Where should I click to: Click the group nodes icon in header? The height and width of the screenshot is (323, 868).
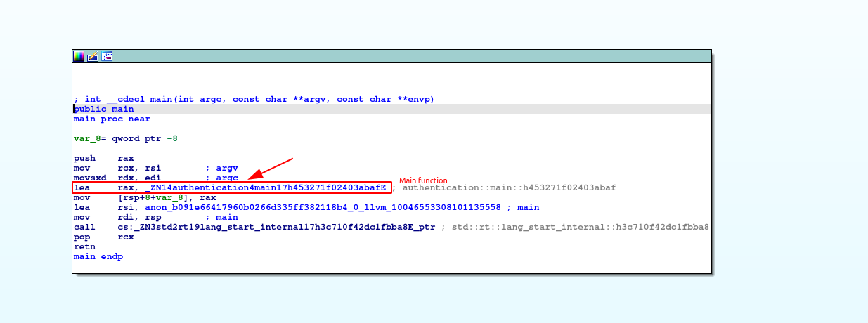point(107,56)
